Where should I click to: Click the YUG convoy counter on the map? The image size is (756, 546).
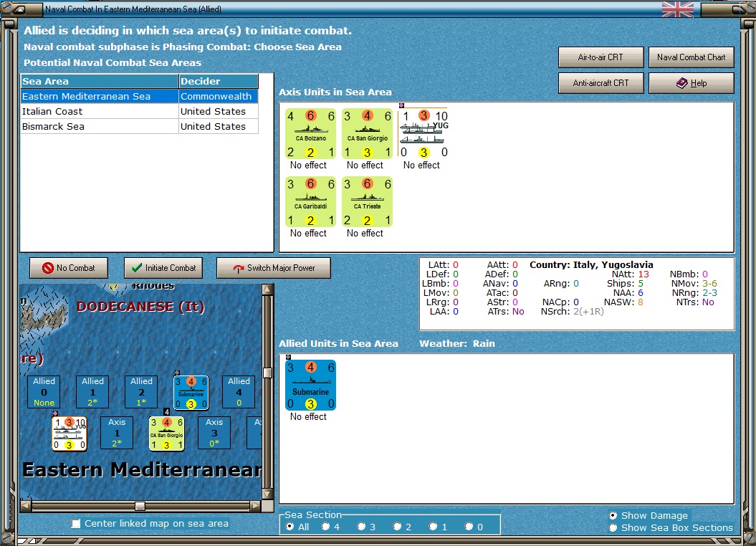(70, 434)
